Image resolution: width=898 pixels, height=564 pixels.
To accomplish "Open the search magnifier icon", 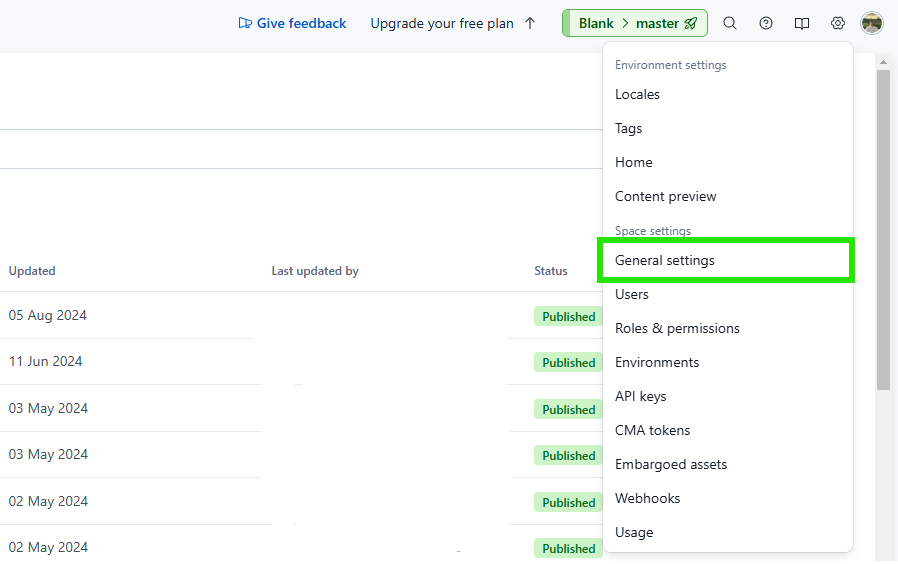I will (x=730, y=23).
